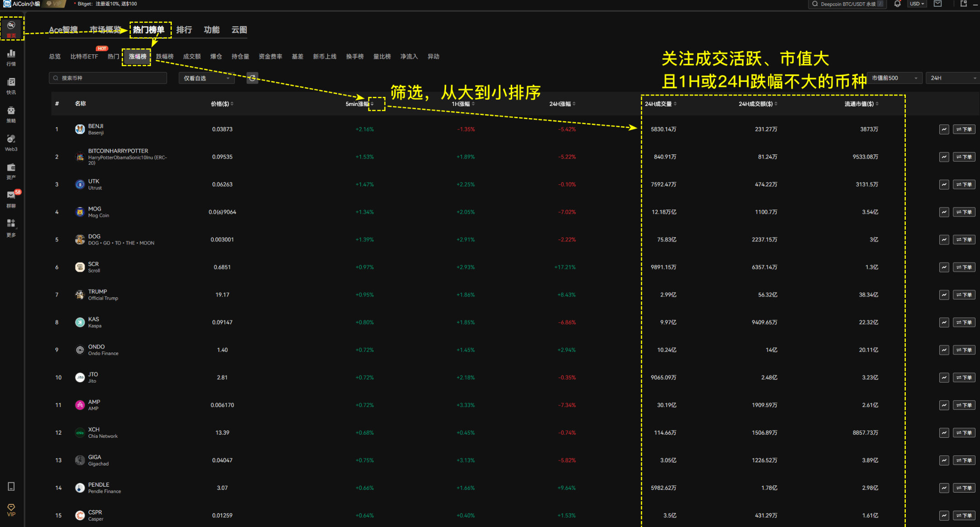Screen dimensions: 980x527
Task: Open the 更多 more apps icon
Action: click(x=11, y=228)
